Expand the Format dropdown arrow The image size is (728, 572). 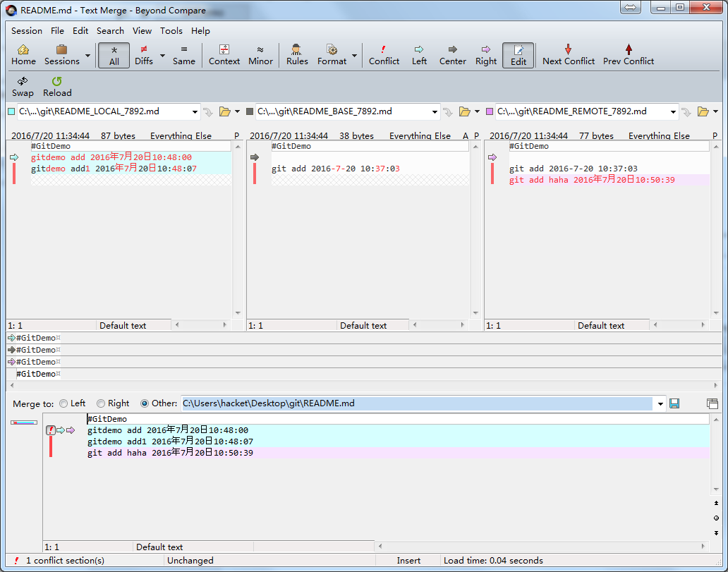click(354, 55)
